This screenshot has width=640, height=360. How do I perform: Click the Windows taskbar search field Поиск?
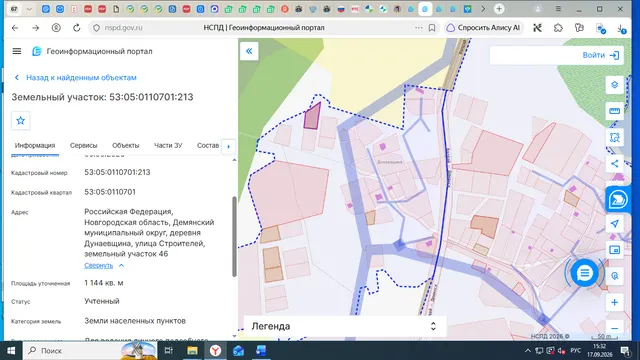point(90,351)
